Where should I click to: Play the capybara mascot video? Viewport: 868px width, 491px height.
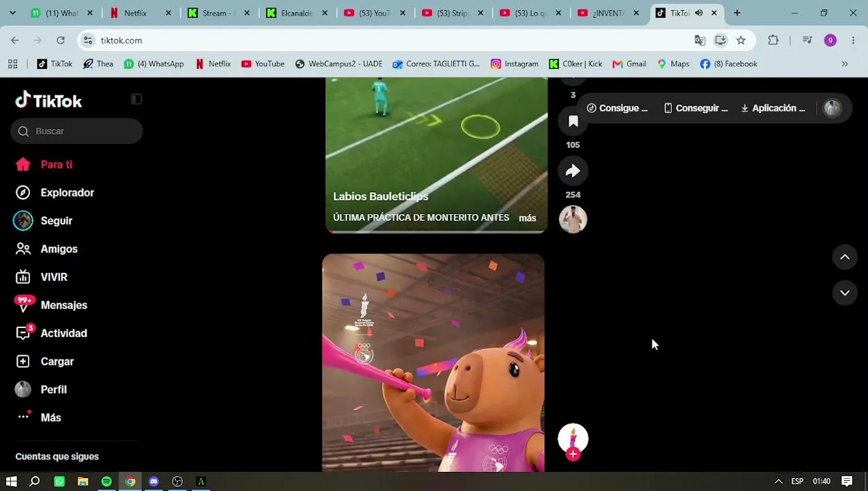click(433, 363)
